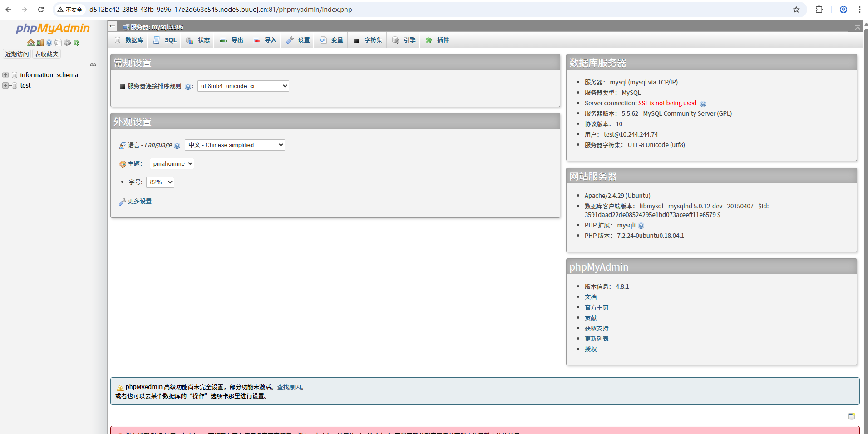The height and width of the screenshot is (434, 868).
Task: Click help icon next to Language label
Action: tap(177, 146)
